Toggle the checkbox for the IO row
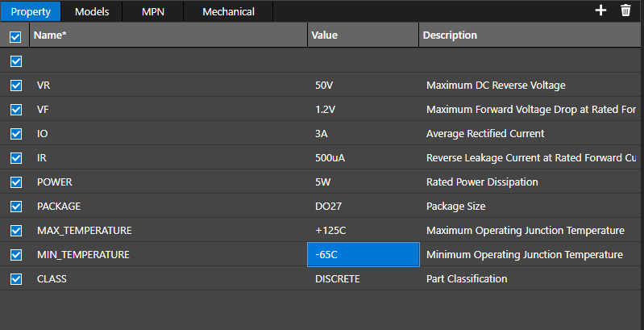Screen dimensions: 644x330 15,134
